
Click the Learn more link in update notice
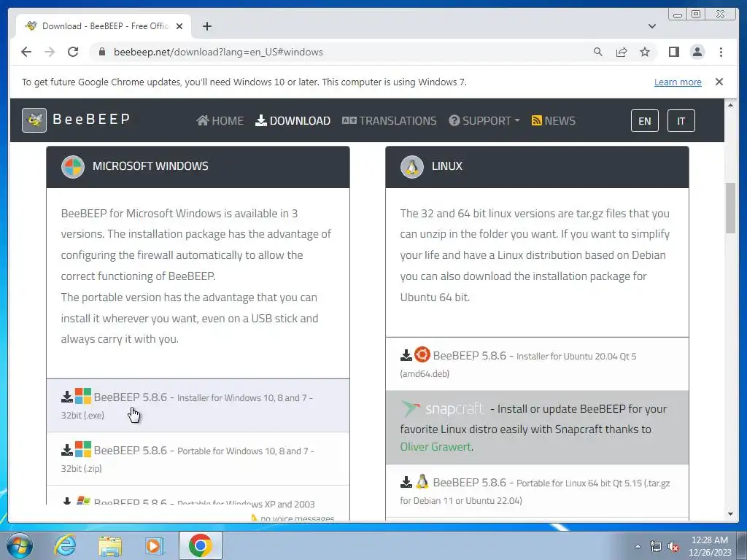(678, 82)
